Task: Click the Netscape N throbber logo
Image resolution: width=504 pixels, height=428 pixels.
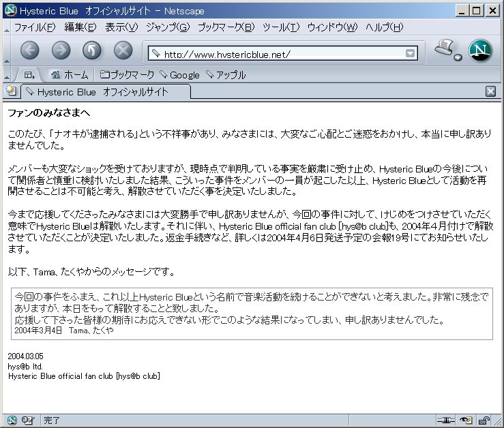Action: (x=480, y=50)
